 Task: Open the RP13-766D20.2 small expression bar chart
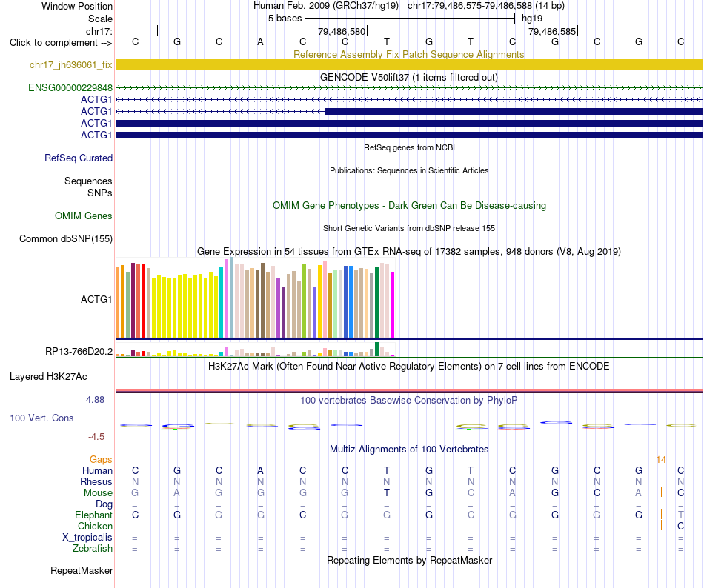pyautogui.click(x=255, y=350)
